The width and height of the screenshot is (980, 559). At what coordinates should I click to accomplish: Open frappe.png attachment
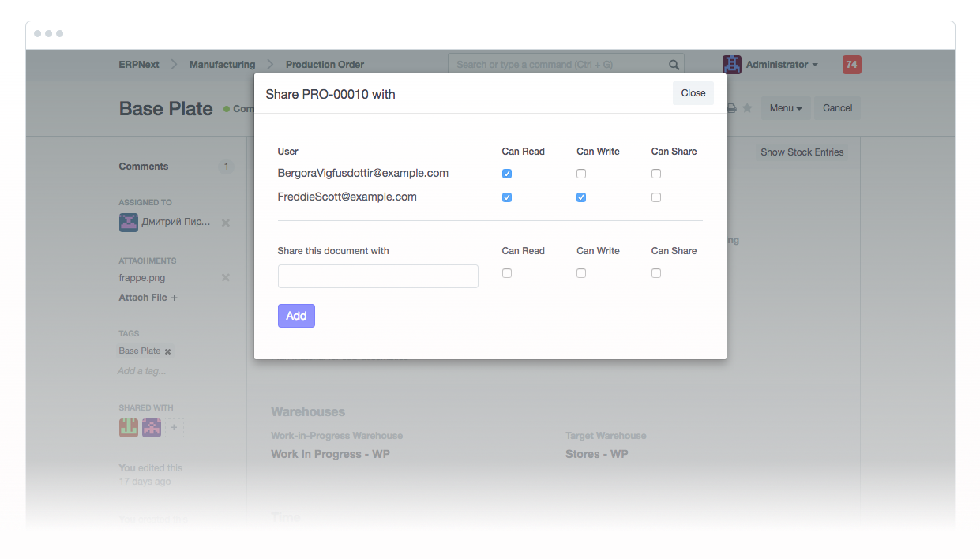point(142,278)
